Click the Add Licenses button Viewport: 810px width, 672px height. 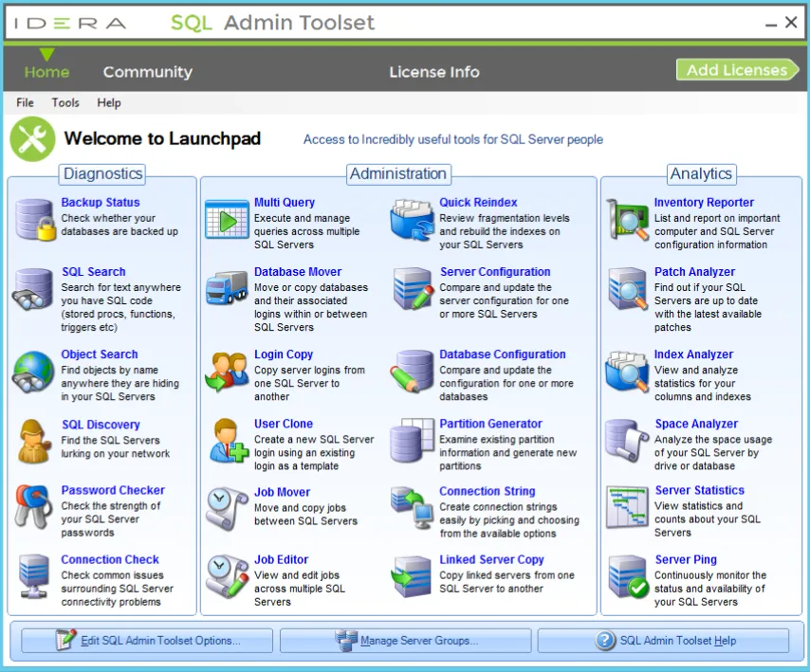click(738, 70)
